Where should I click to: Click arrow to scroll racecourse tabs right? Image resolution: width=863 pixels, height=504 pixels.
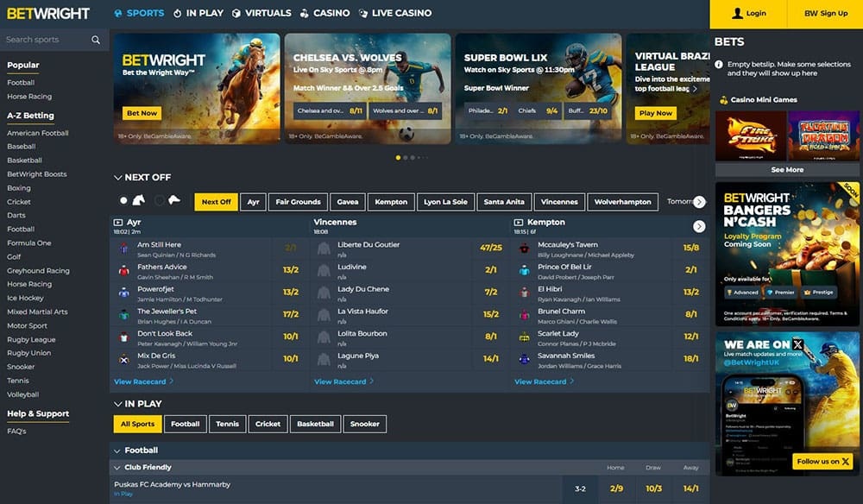(x=699, y=202)
